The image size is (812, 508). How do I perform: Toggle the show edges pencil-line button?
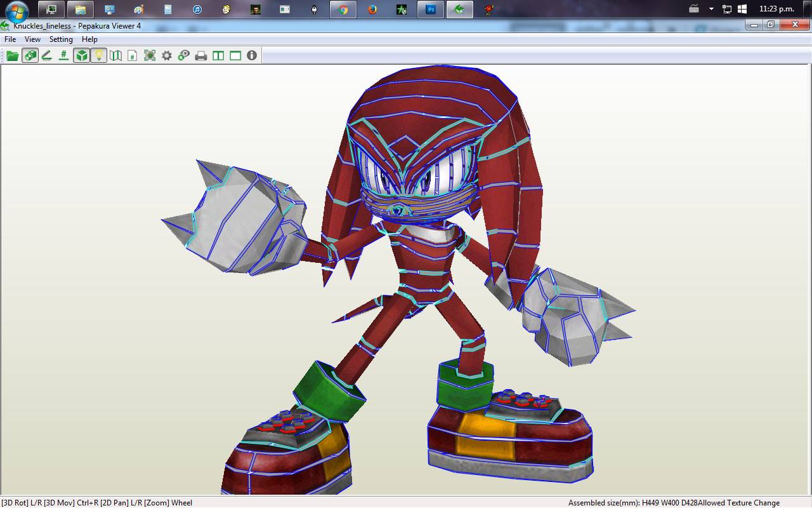46,56
